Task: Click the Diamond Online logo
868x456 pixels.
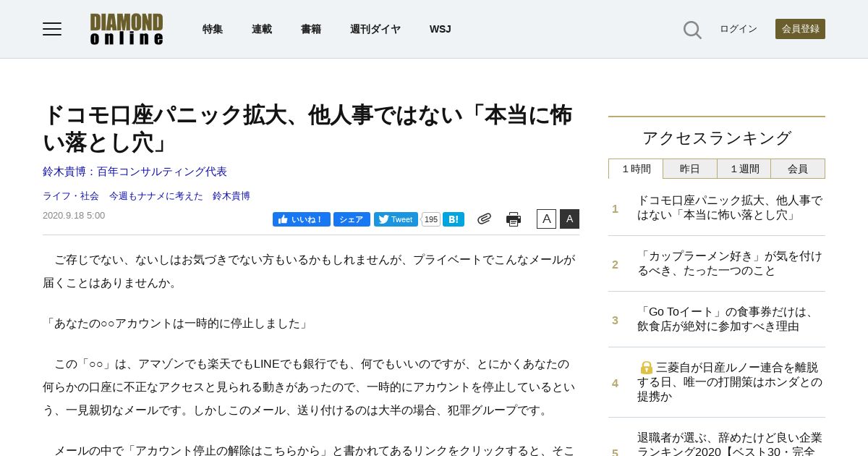Action: tap(127, 29)
